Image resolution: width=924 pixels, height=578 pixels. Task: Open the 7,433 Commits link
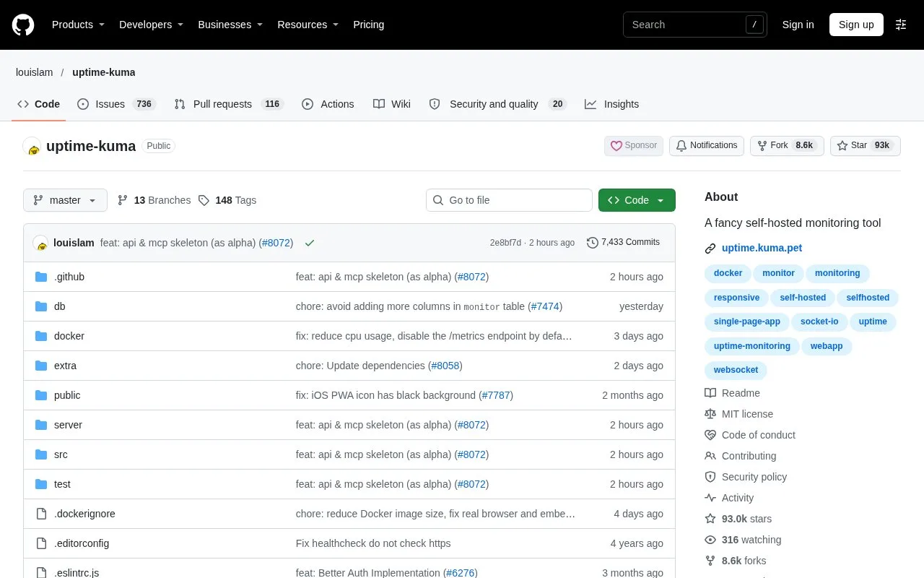tap(623, 243)
